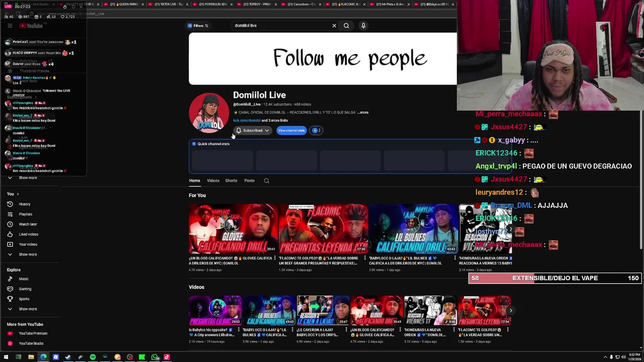Switch to the TIKTOK LIVE browser tab
Screen dimensions: 644x362
(169, 4)
